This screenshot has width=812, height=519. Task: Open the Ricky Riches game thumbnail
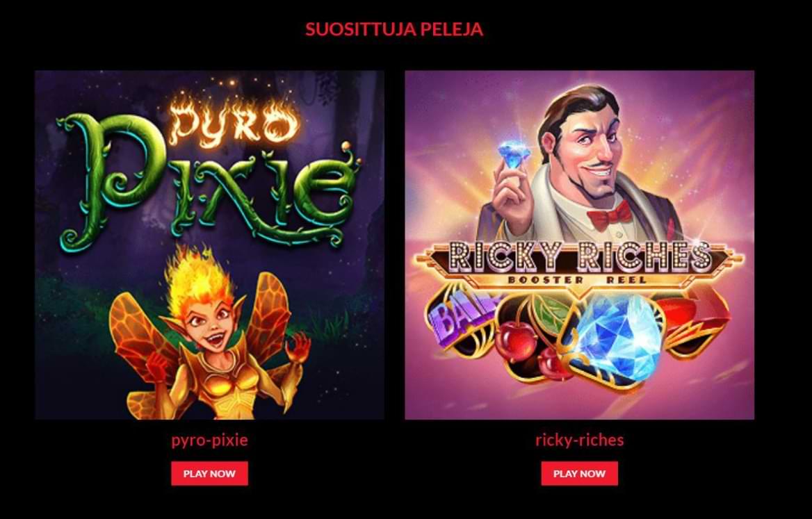[x=580, y=245]
